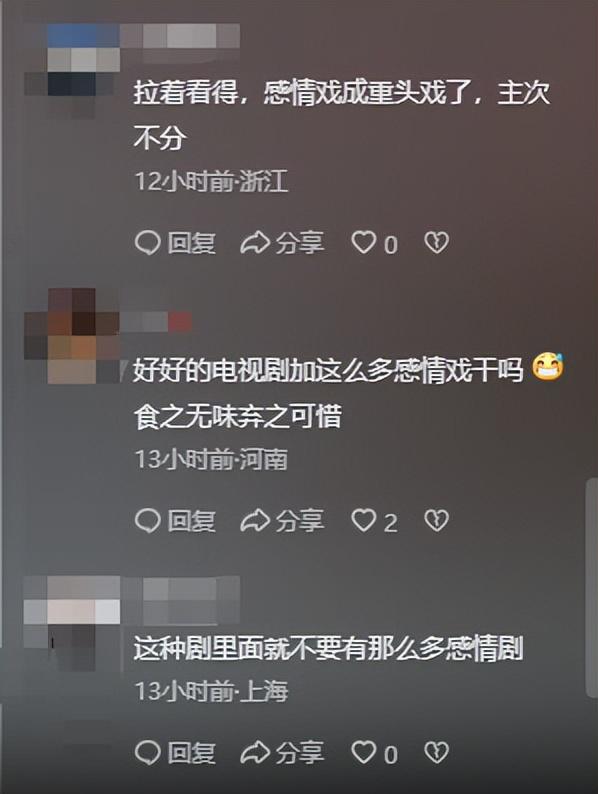The width and height of the screenshot is (598, 794).
Task: Click the first commenter's blurred username
Action: 181,36
